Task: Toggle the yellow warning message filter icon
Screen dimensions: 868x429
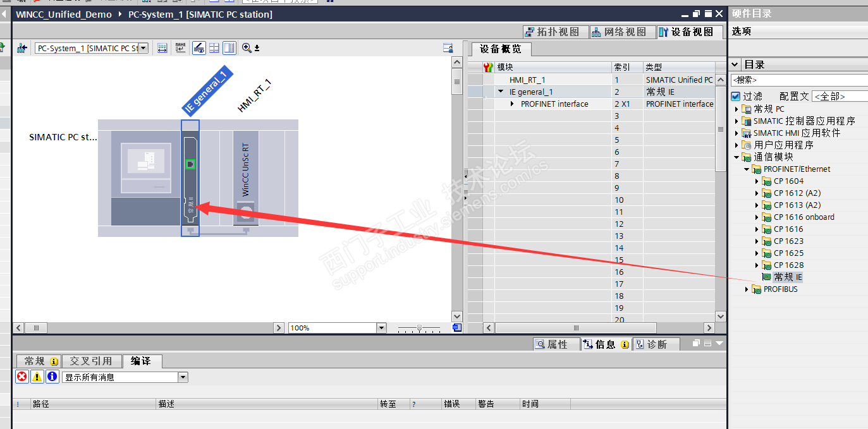Action: [x=37, y=377]
